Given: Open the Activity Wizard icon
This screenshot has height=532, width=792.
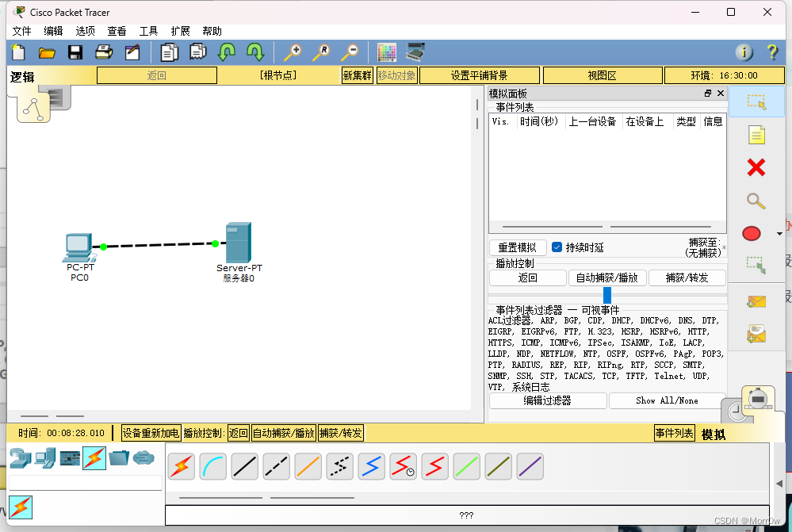Looking at the screenshot, I should [x=132, y=52].
